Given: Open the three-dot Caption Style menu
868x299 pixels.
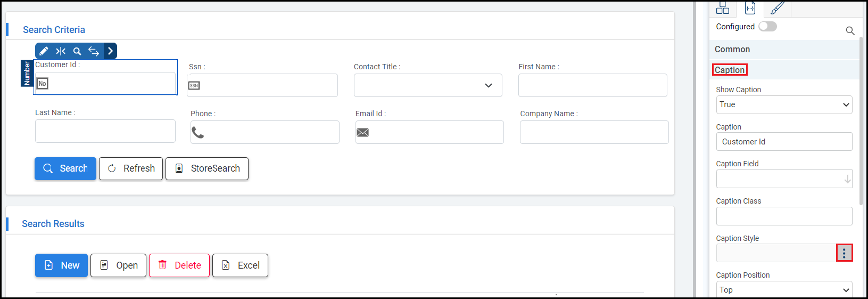Looking at the screenshot, I should (x=844, y=253).
